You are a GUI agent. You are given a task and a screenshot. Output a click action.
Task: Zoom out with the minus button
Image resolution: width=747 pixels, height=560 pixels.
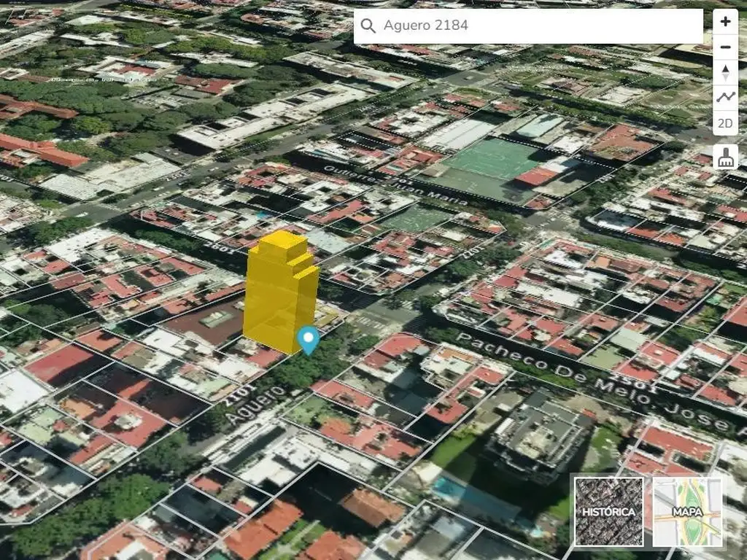[x=725, y=47]
